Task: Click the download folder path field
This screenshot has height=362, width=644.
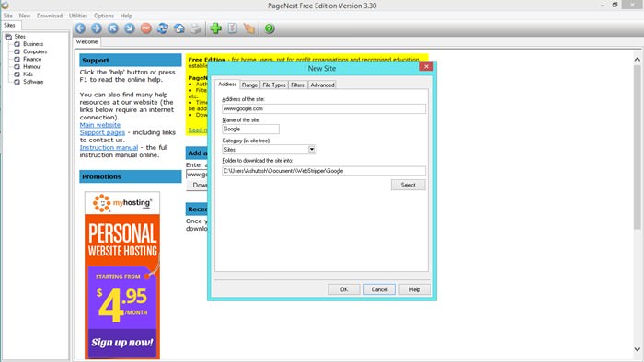Action: pyautogui.click(x=324, y=171)
